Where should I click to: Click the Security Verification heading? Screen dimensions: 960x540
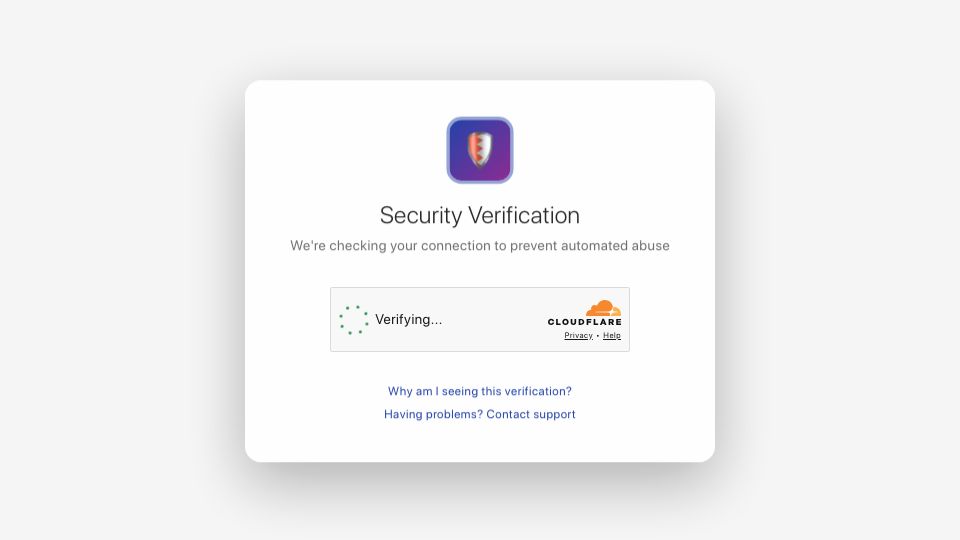[479, 216]
